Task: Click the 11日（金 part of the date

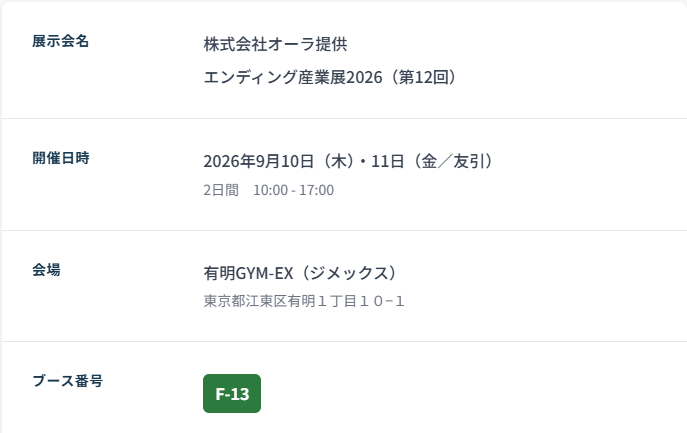Action: pos(404,161)
